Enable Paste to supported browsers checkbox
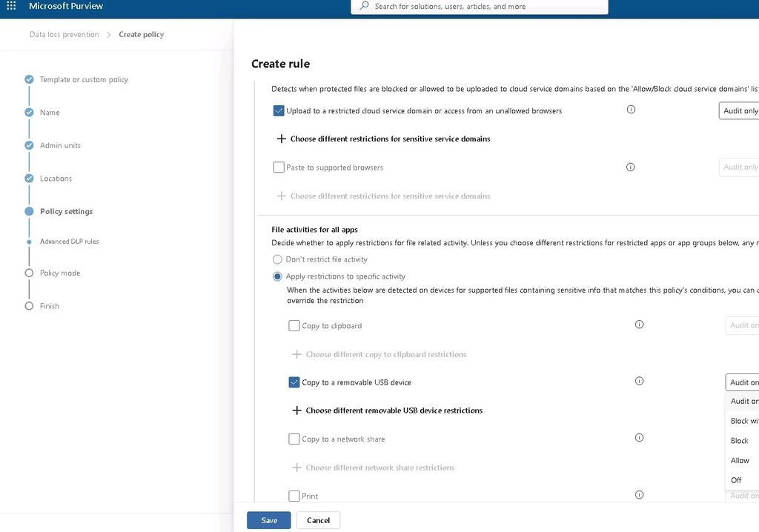 [x=279, y=167]
